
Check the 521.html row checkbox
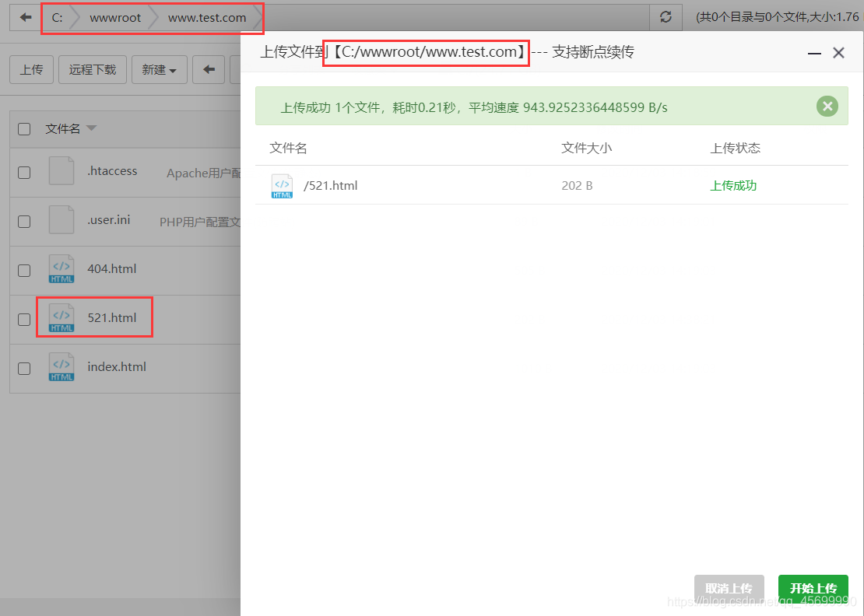pos(24,320)
